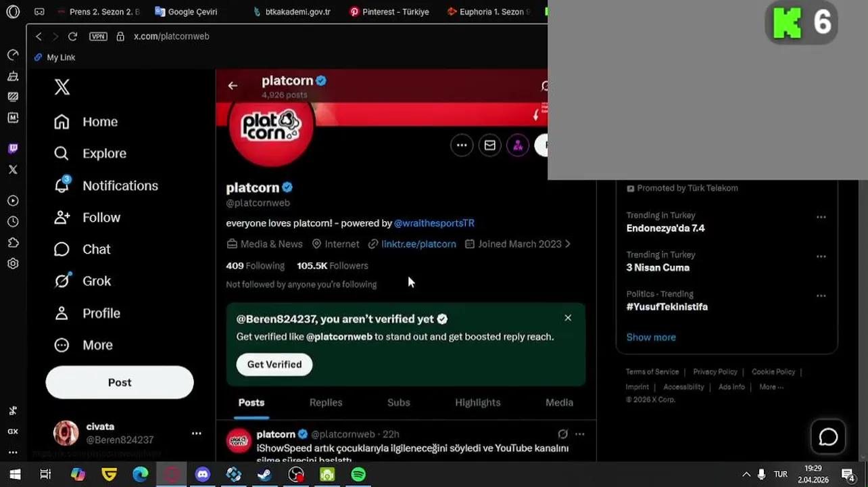The height and width of the screenshot is (487, 868).
Task: Open options for Endonezya'da 7.4 trend
Action: click(821, 217)
